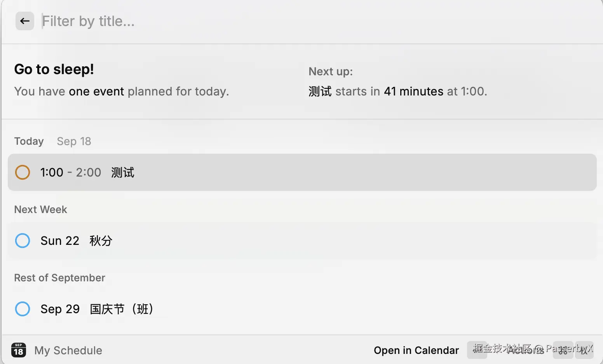Click the blue circle beside 国庆节（班）

coord(23,309)
